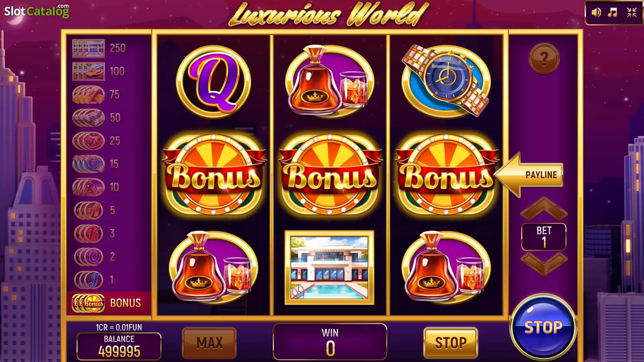Select the MAX bet button
This screenshot has height=362, width=644.
click(209, 343)
